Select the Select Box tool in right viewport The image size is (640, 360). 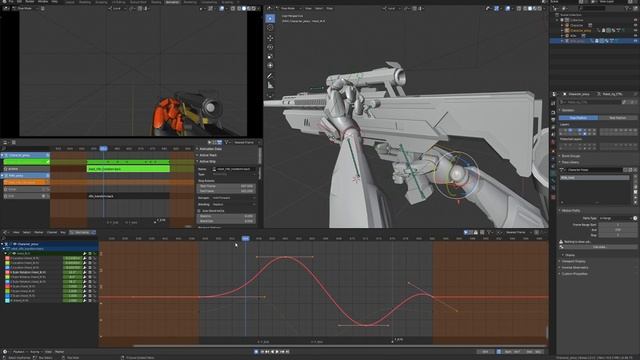point(270,18)
